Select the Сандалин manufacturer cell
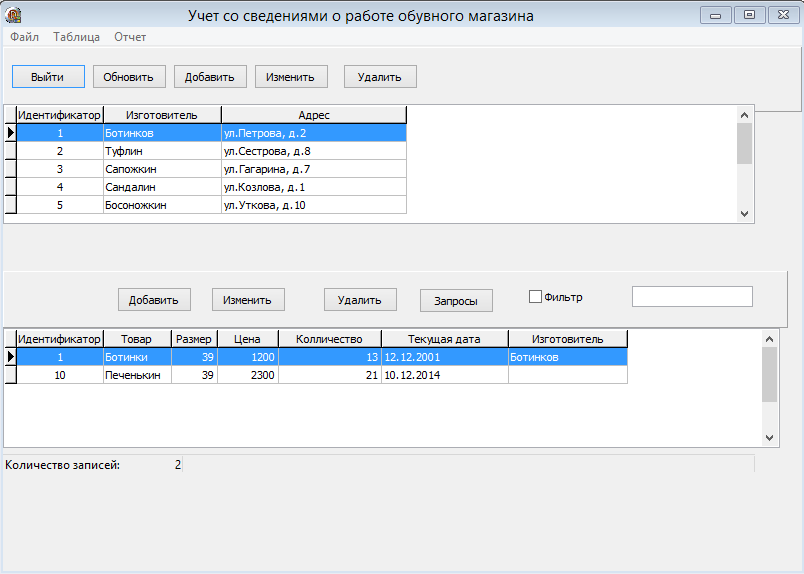 162,187
